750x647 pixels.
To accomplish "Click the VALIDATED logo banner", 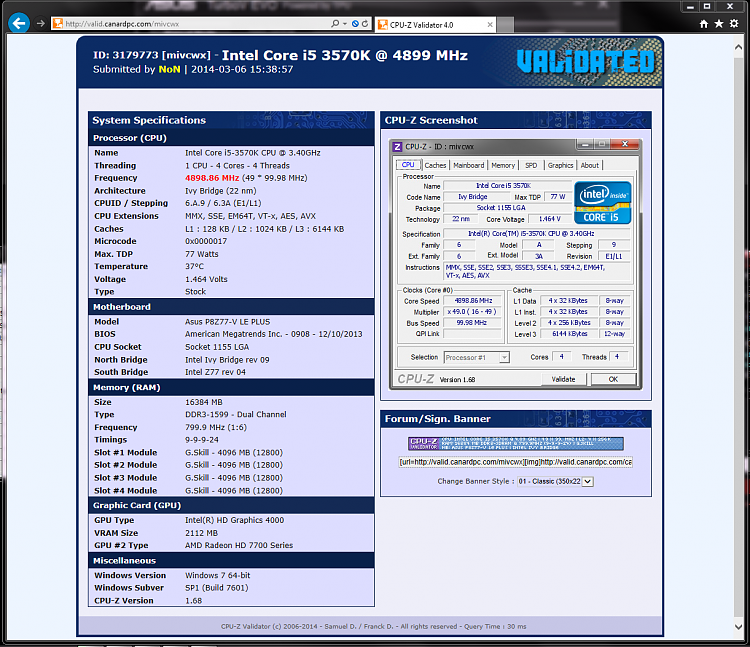I will click(x=585, y=62).
